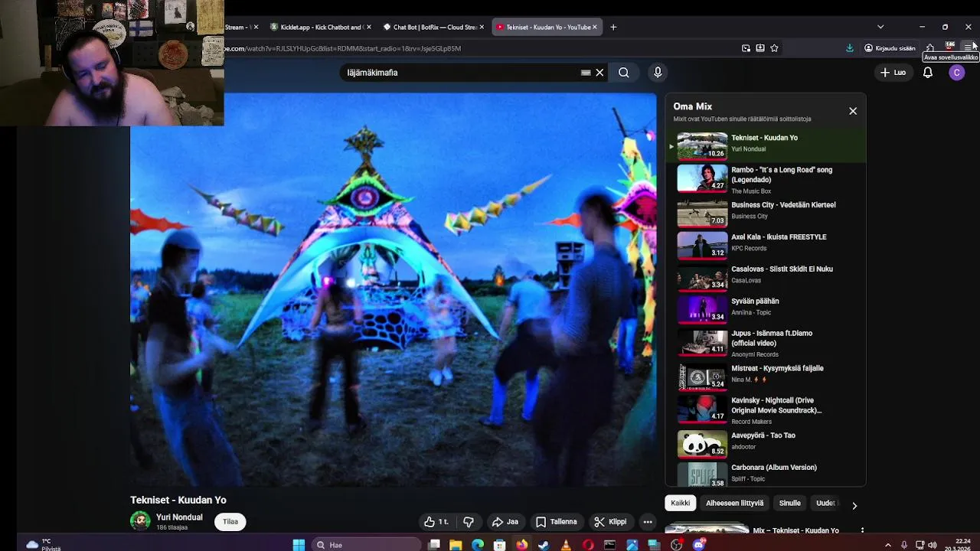Viewport: 980px width, 551px height.
Task: Switch to the Kicklet.app tab
Action: click(x=318, y=27)
